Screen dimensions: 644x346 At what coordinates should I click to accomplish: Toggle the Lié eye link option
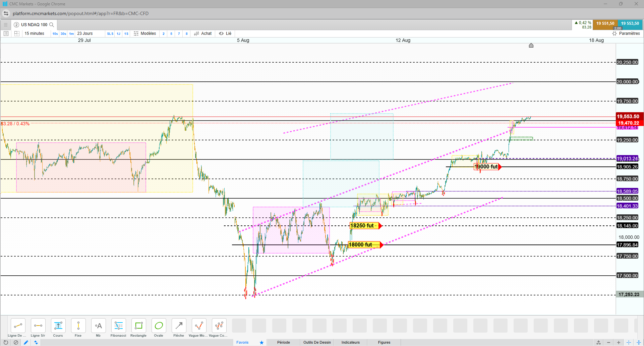pos(225,33)
